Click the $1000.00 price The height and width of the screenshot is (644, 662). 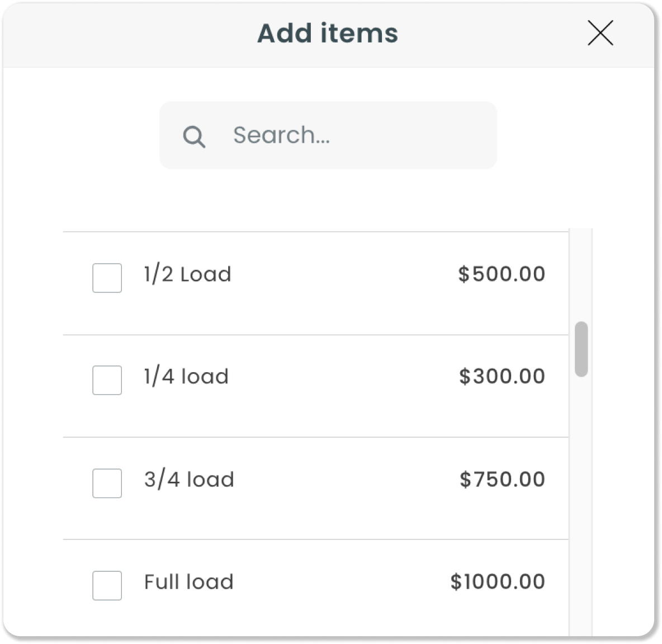coord(498,581)
